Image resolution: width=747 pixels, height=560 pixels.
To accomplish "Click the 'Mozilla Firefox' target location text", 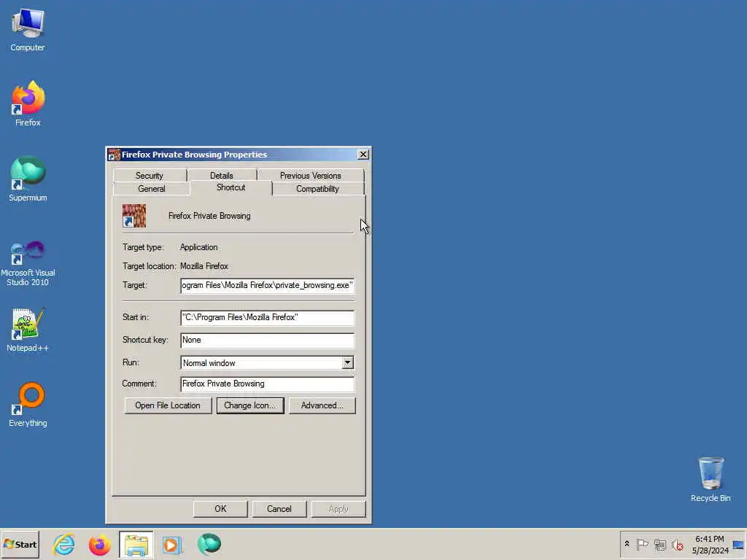I will 204,266.
